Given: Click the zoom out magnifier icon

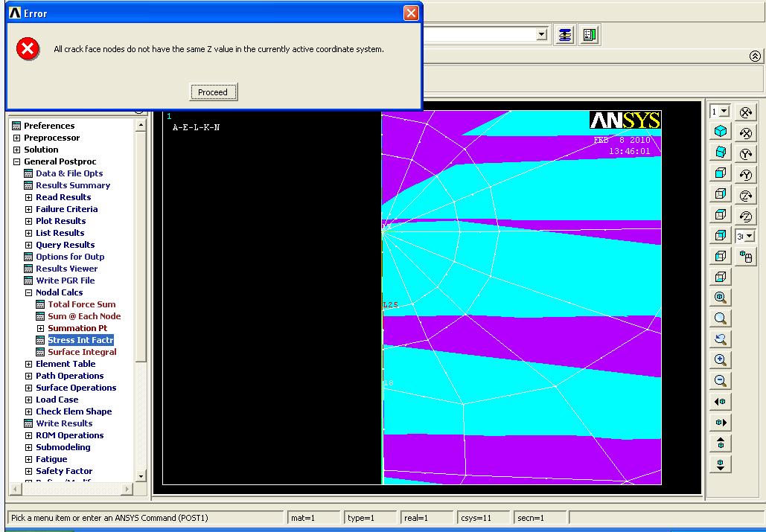Looking at the screenshot, I should click(721, 381).
